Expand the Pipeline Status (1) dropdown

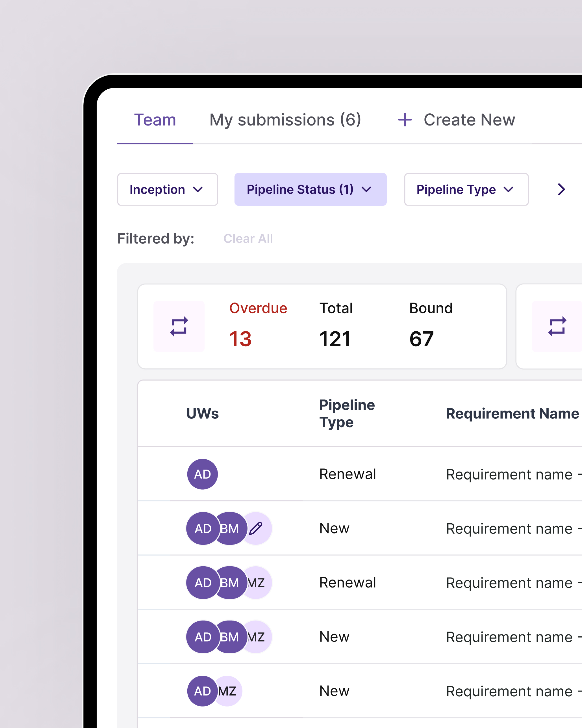(310, 189)
